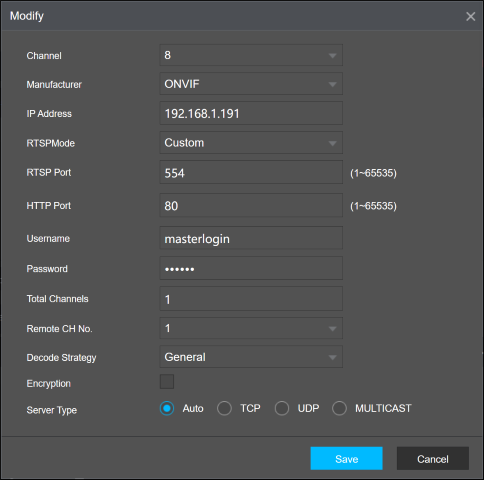Select the TCP server type radio

[224, 408]
